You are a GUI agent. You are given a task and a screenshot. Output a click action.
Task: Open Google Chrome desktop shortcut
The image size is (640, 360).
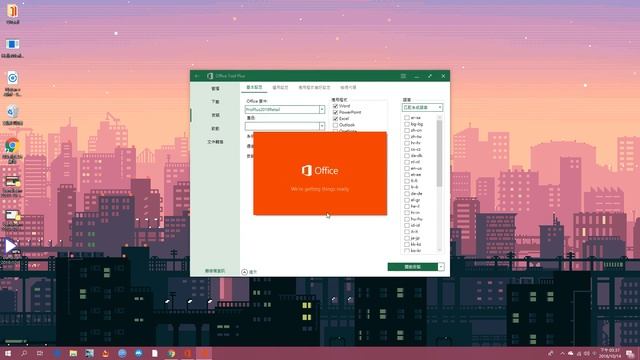[13, 146]
